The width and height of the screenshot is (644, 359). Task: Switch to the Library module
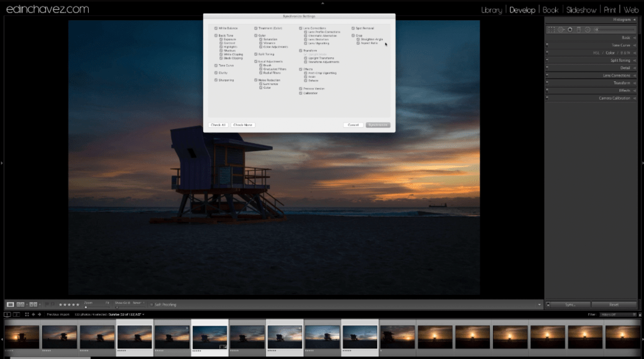click(491, 10)
